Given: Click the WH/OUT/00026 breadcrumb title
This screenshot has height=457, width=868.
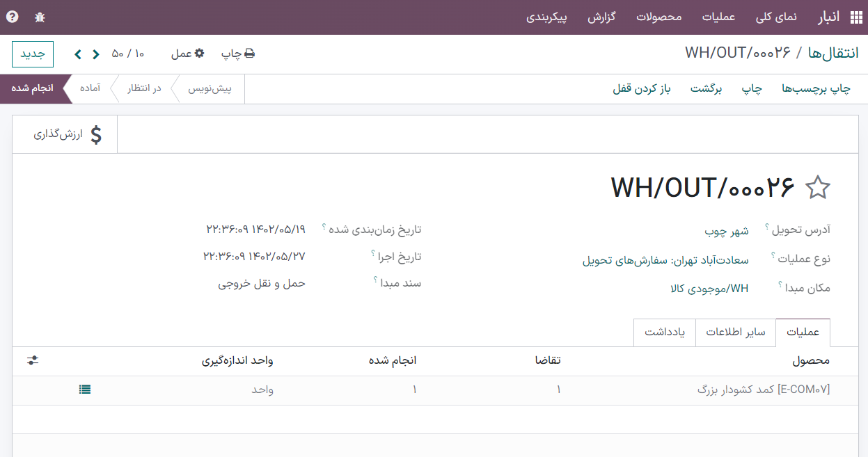Looking at the screenshot, I should [x=739, y=53].
